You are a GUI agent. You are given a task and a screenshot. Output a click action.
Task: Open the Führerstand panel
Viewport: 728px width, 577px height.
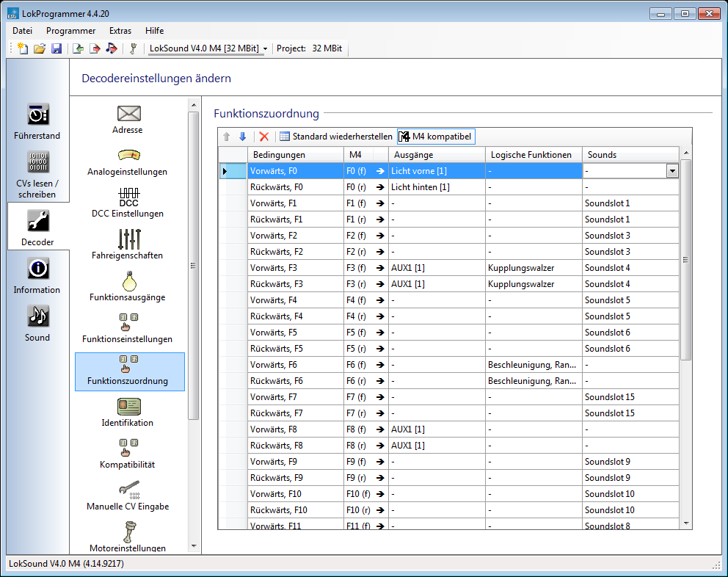pyautogui.click(x=37, y=122)
